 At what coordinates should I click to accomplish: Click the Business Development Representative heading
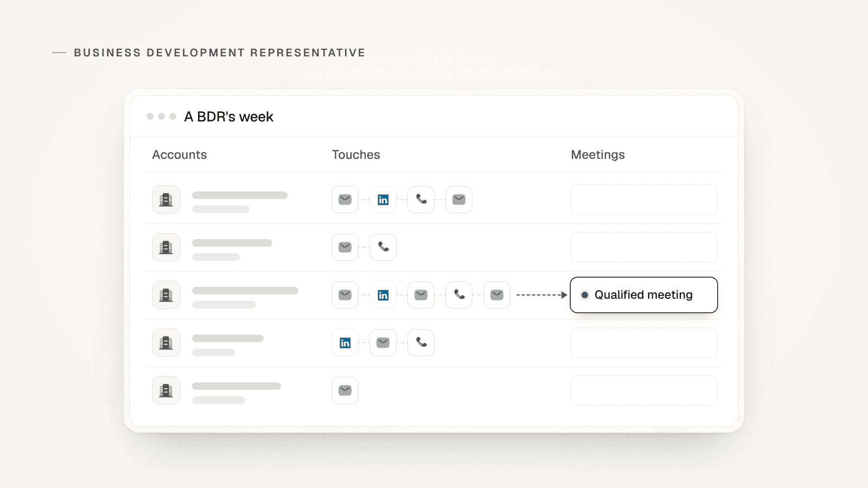click(x=220, y=53)
